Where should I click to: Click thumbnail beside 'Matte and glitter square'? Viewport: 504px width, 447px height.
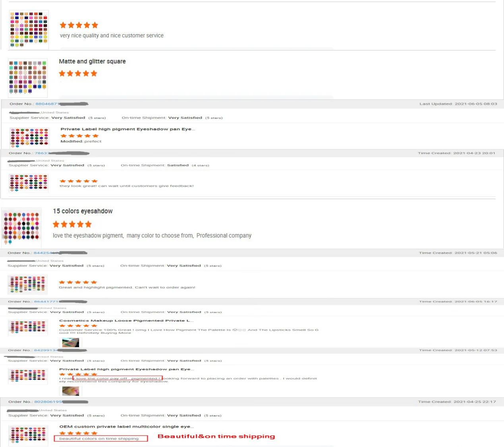(28, 78)
